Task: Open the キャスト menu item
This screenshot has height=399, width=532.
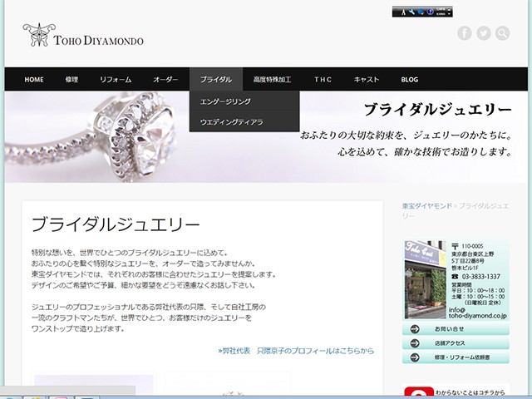Action: click(x=367, y=80)
